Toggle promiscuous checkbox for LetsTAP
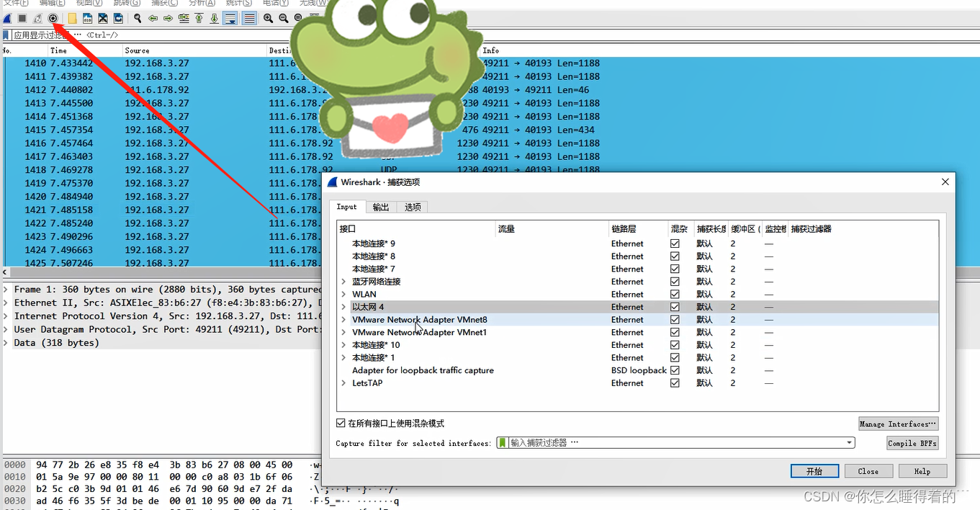This screenshot has height=510, width=980. (x=675, y=383)
